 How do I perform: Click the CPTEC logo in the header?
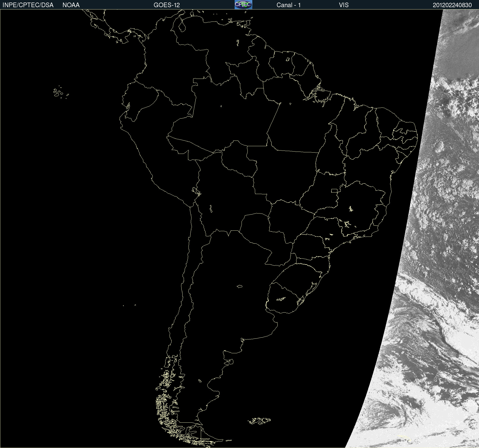[x=243, y=5]
